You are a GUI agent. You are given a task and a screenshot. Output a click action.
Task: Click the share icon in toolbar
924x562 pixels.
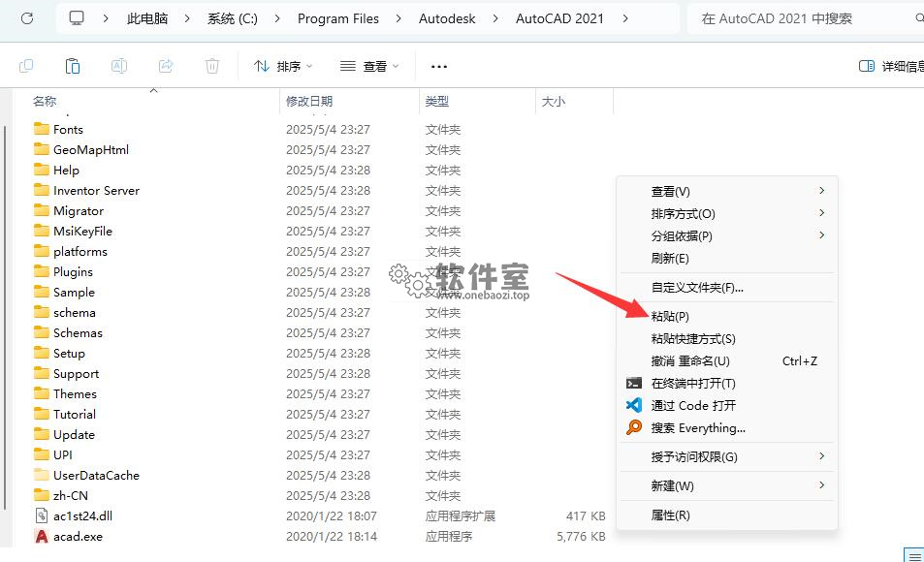pos(166,66)
